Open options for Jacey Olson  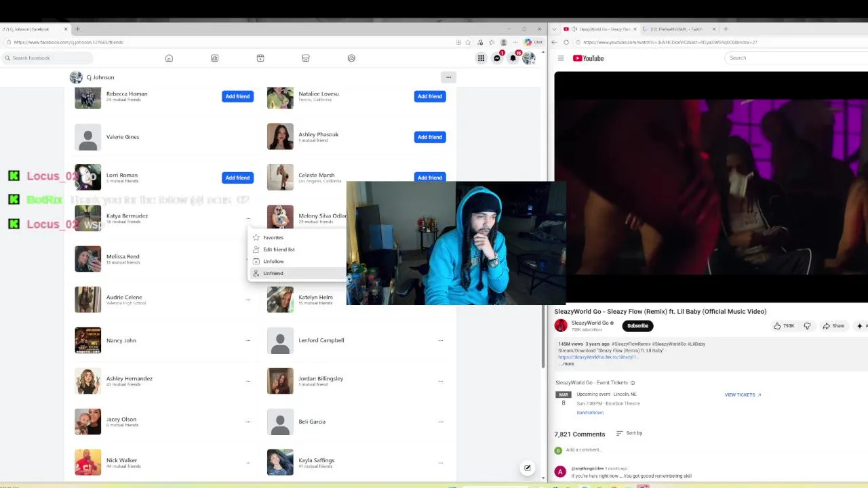coord(248,422)
